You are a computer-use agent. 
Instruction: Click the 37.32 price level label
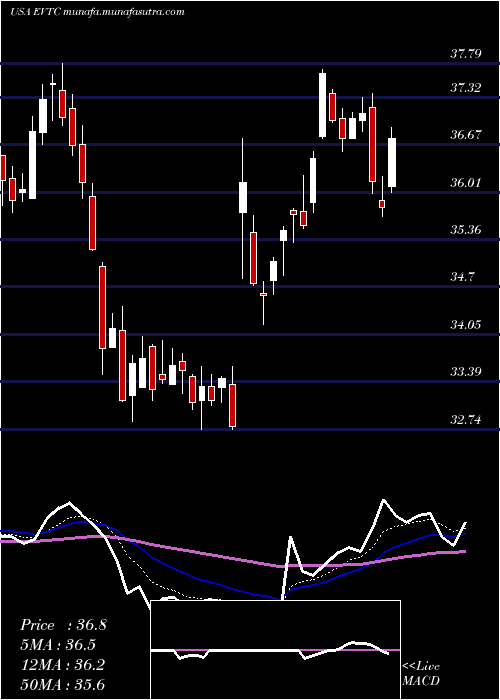click(x=466, y=88)
